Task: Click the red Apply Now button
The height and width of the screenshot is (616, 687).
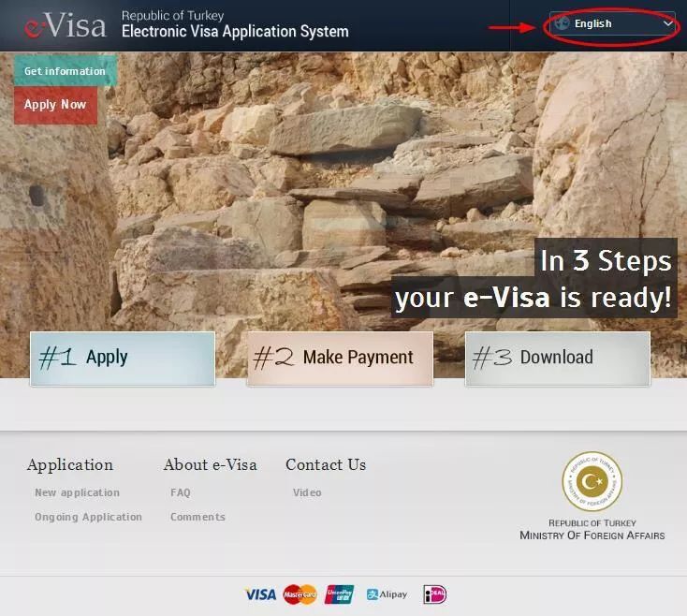Action: (x=55, y=105)
